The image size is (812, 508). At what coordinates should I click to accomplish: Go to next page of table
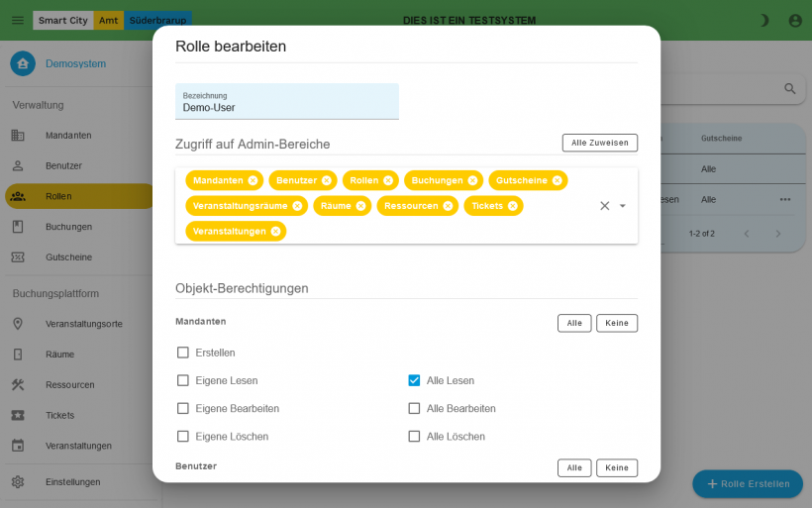[778, 234]
